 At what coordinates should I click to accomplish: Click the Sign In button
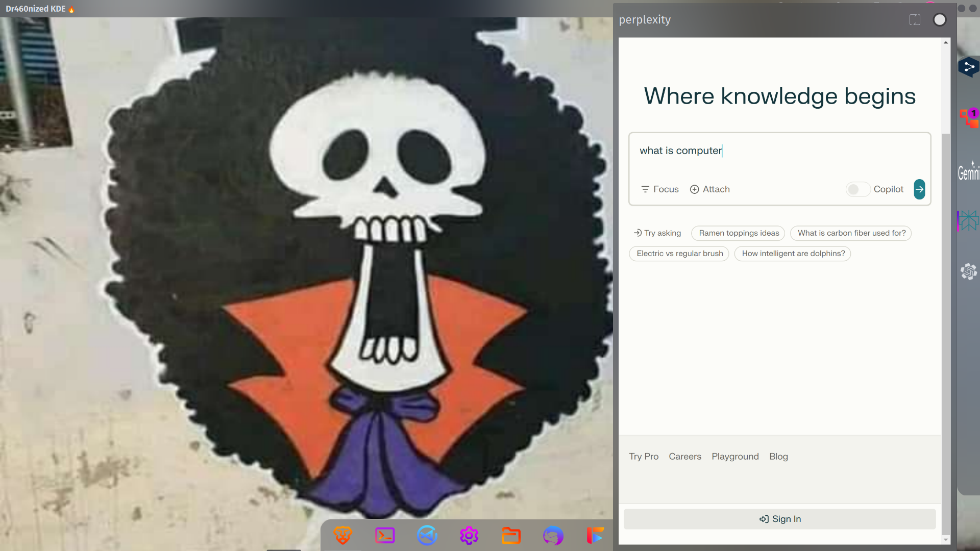[780, 519]
